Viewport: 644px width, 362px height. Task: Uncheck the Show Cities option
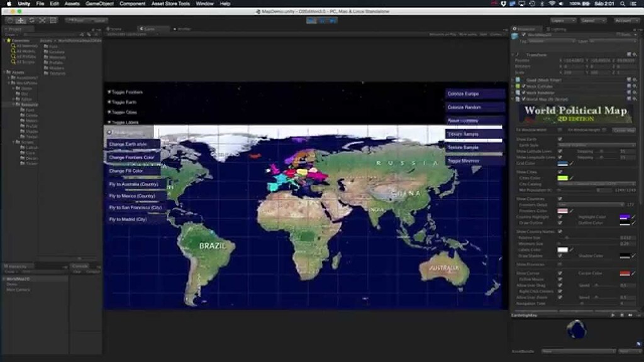pos(560,172)
